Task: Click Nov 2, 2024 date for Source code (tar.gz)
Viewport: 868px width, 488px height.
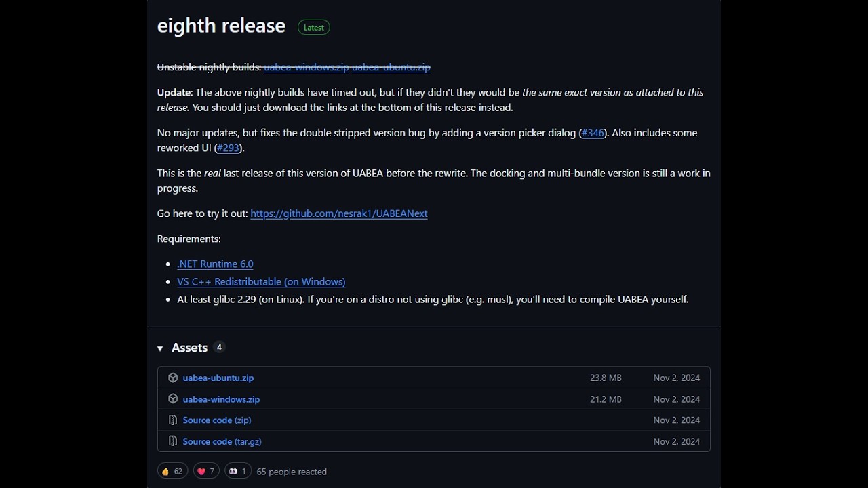Action: pos(677,441)
